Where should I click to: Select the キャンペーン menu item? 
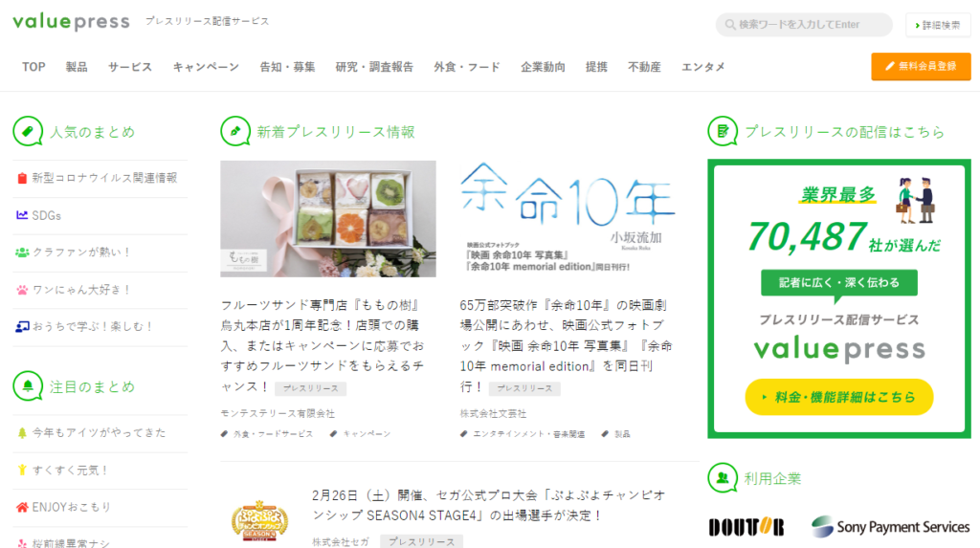pyautogui.click(x=207, y=67)
